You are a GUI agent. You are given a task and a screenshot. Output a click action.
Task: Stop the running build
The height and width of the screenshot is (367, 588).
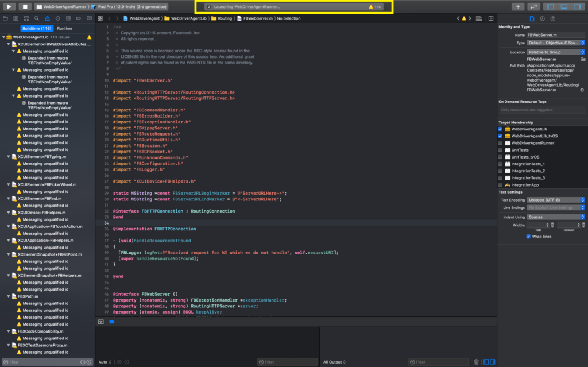[25, 6]
